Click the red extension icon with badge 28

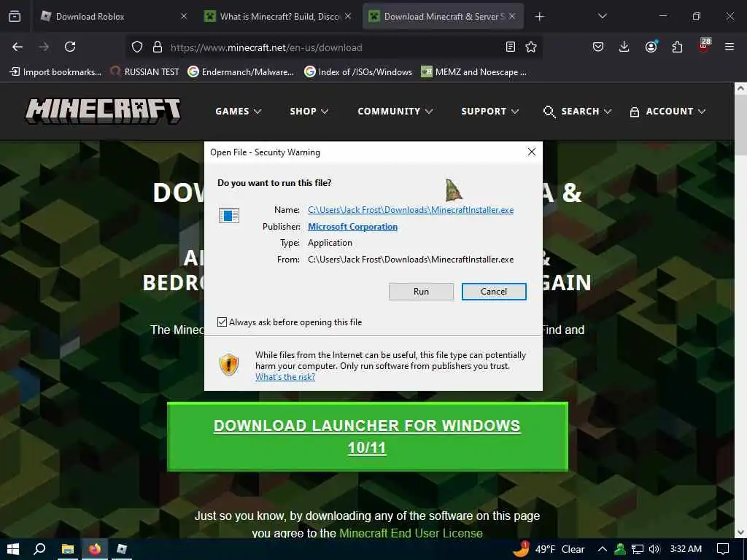click(704, 46)
